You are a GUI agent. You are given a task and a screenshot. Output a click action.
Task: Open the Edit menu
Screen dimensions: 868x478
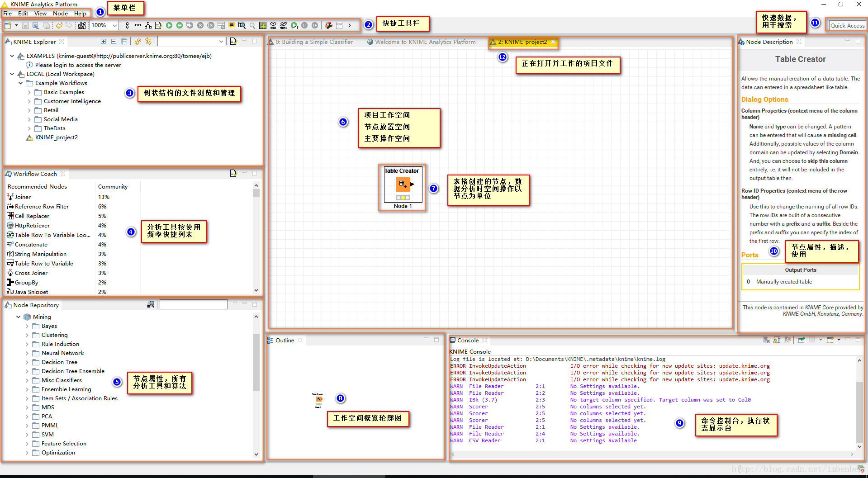tap(23, 14)
